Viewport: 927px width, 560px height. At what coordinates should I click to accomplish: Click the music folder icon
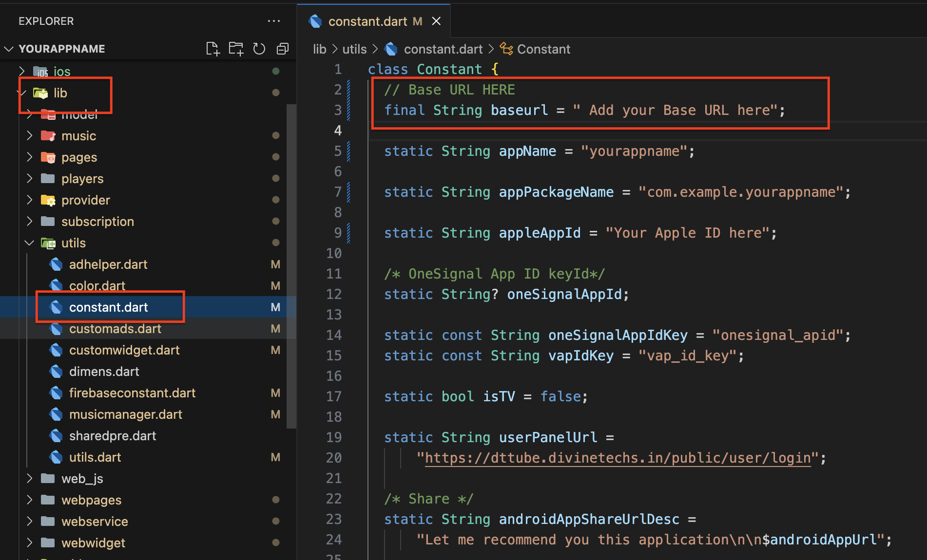click(x=48, y=136)
